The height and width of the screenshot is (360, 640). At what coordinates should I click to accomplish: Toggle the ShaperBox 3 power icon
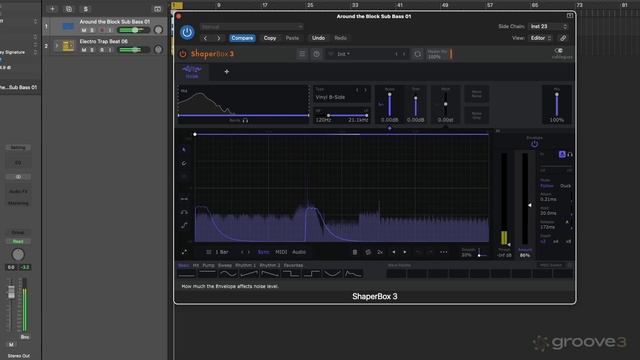tap(183, 54)
